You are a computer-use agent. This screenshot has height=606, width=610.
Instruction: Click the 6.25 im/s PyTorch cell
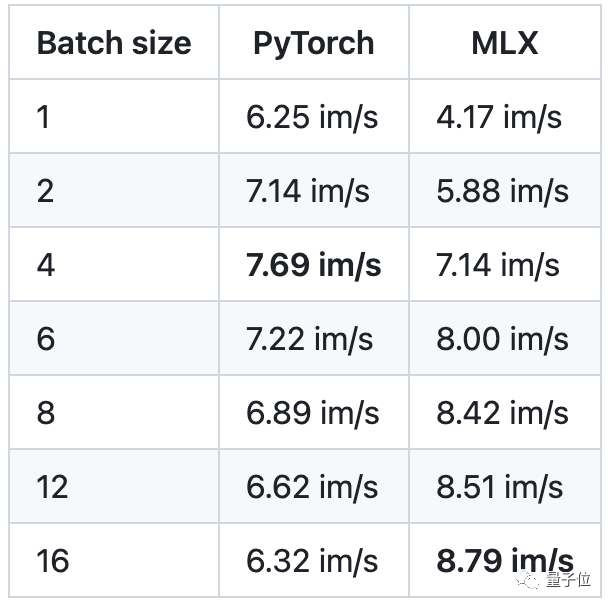312,117
